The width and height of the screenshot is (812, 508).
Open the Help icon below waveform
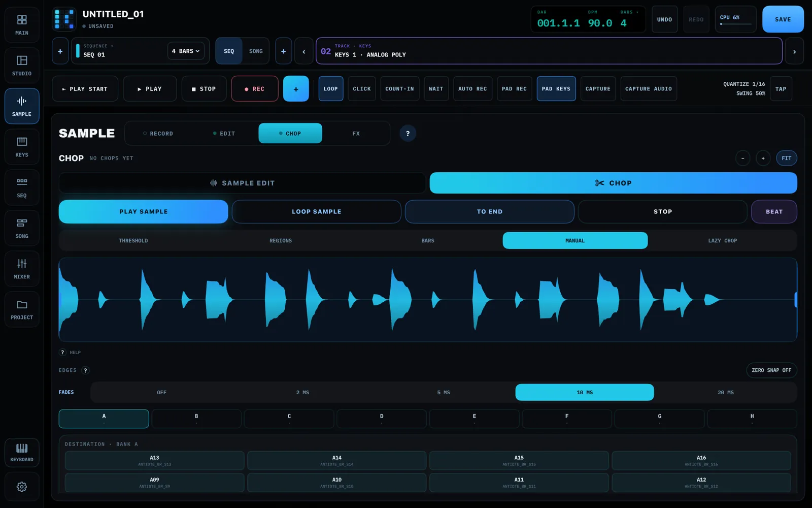(x=63, y=352)
